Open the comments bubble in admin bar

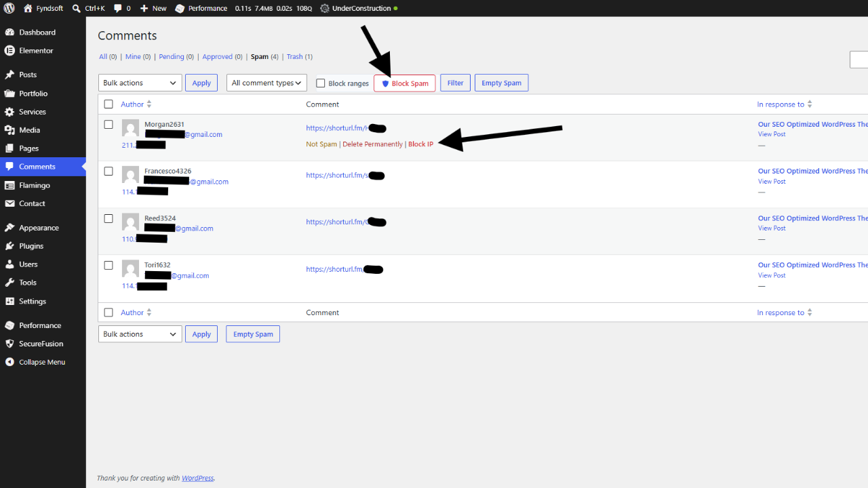118,8
